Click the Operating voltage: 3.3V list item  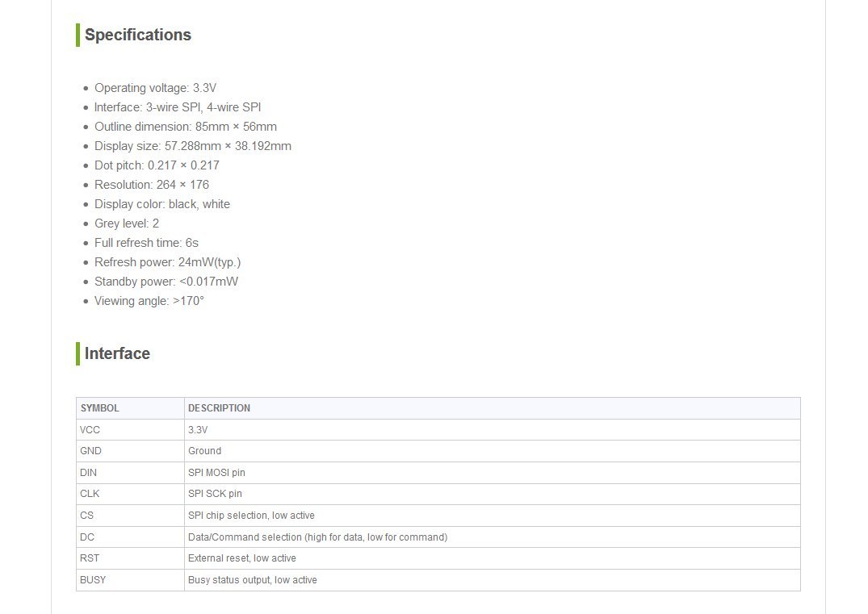[155, 88]
